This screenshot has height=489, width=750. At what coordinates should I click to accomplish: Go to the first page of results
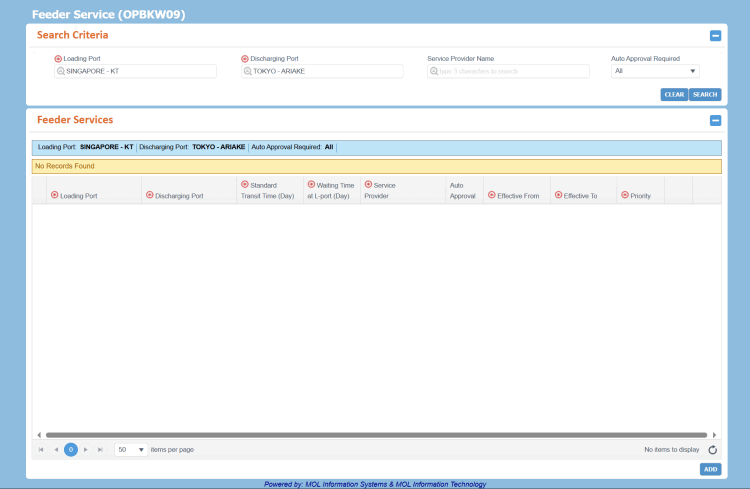pyautogui.click(x=41, y=450)
